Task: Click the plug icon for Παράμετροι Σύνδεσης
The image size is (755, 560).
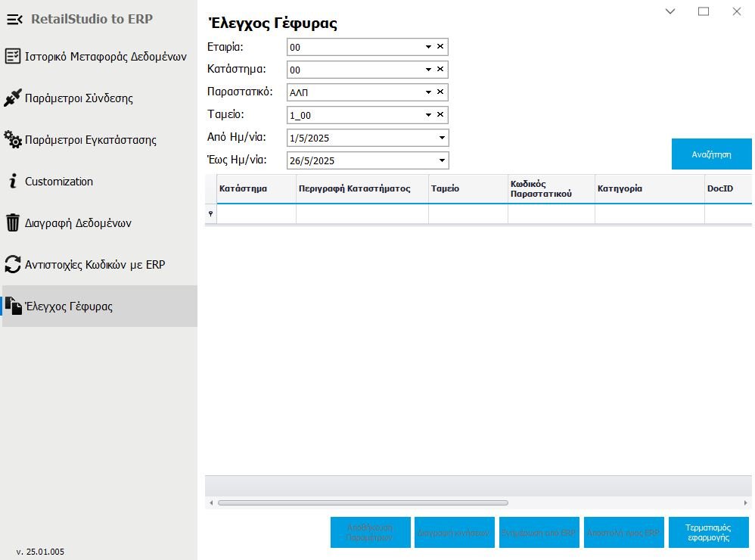Action: pyautogui.click(x=13, y=98)
